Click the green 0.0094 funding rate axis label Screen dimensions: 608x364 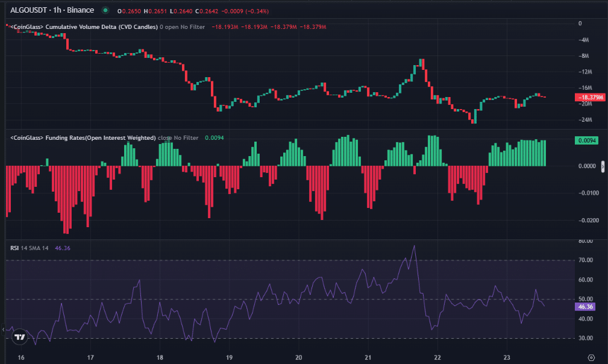coord(586,140)
